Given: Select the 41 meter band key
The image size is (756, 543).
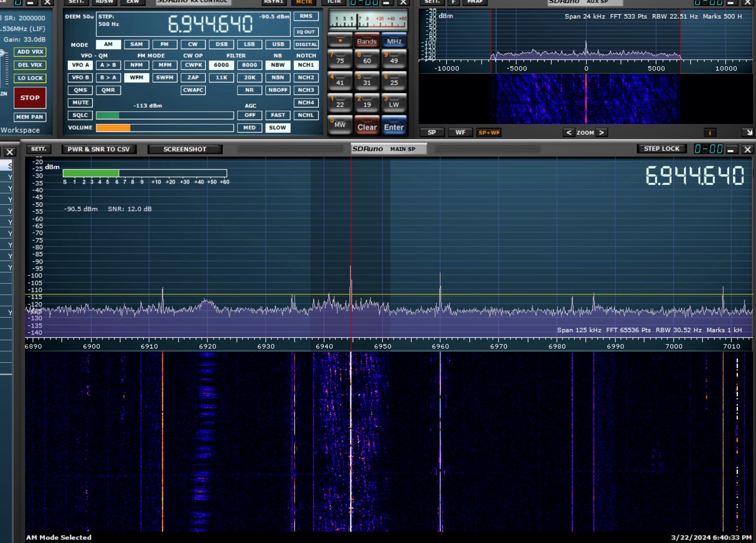Looking at the screenshot, I should coord(340,81).
